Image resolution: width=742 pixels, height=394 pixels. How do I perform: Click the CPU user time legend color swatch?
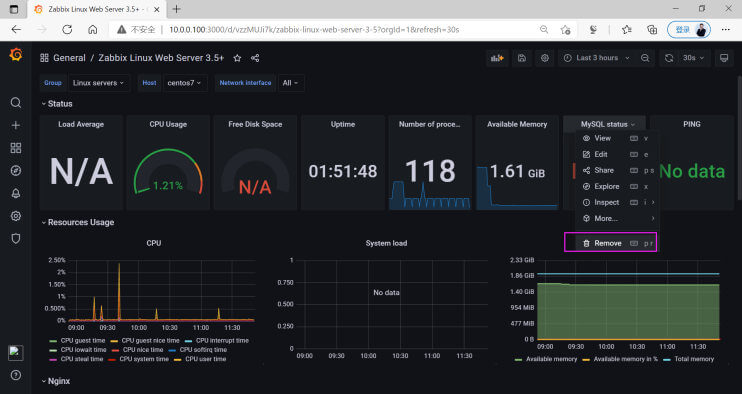coord(177,359)
